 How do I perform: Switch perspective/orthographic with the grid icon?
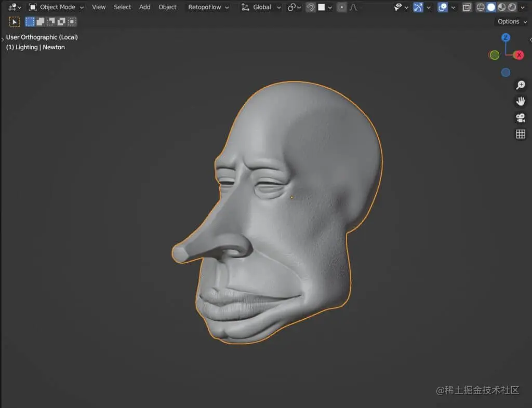(x=520, y=134)
